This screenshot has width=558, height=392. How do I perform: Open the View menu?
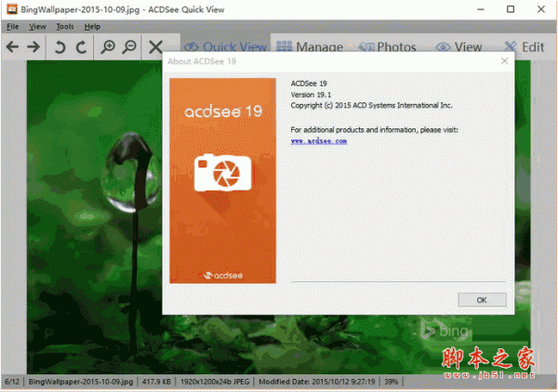[x=37, y=27]
